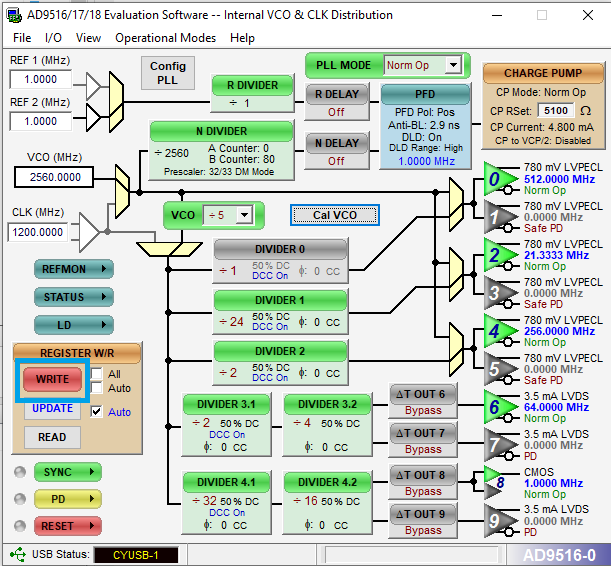Open the PFD block
The height and width of the screenshot is (566, 611).
point(425,126)
